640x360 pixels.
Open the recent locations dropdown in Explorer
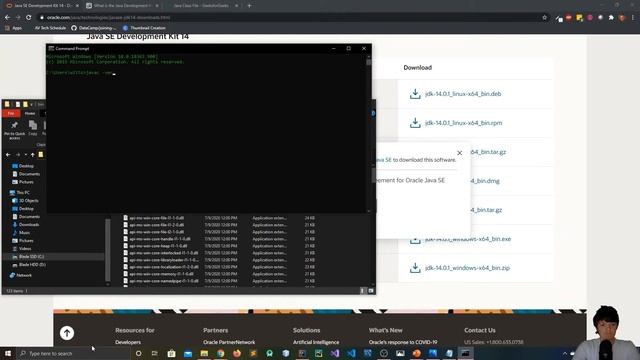click(x=25, y=155)
